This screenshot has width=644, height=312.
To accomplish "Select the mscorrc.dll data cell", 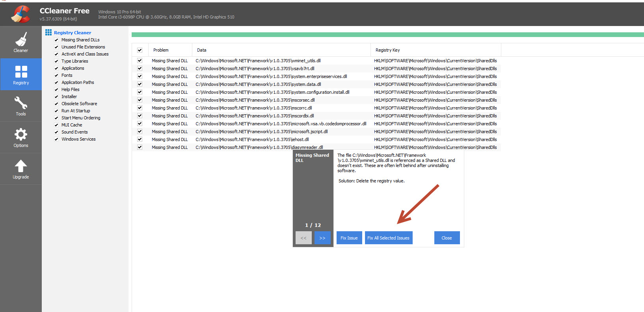I will point(254,108).
